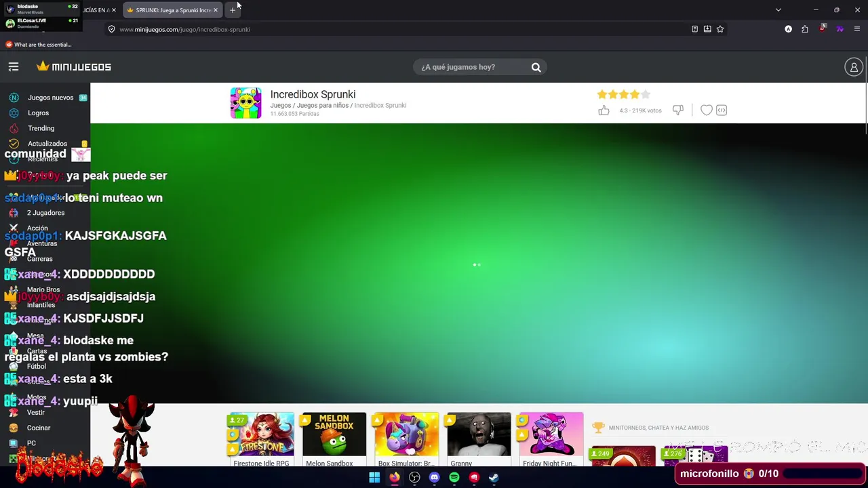This screenshot has width=868, height=488.
Task: Open the user profile icon
Action: pos(854,66)
